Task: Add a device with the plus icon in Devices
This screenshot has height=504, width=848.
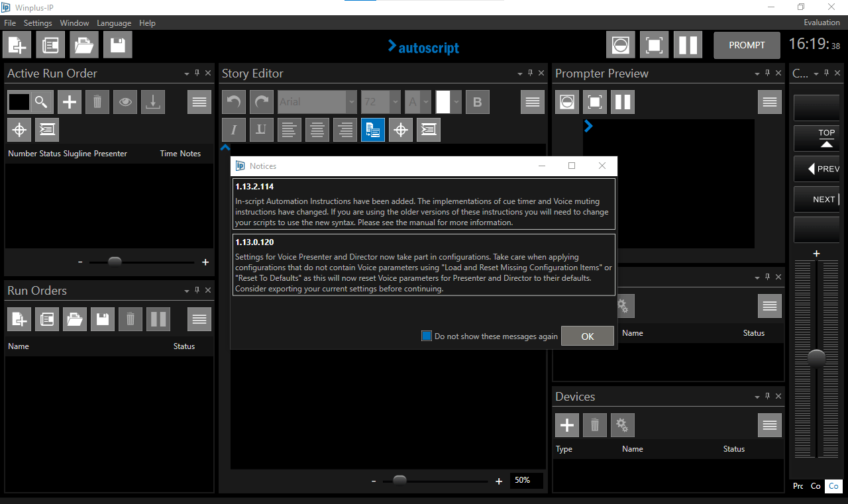Action: click(567, 425)
